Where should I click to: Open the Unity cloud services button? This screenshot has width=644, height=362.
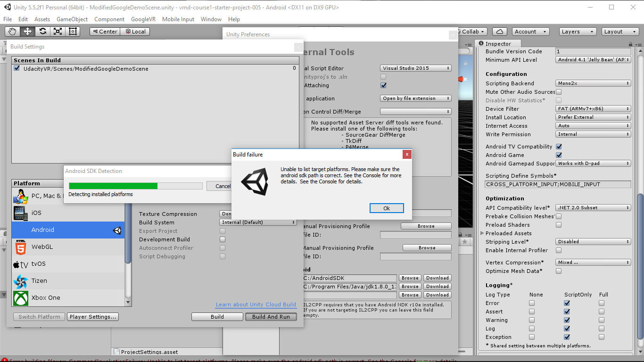[x=499, y=32]
